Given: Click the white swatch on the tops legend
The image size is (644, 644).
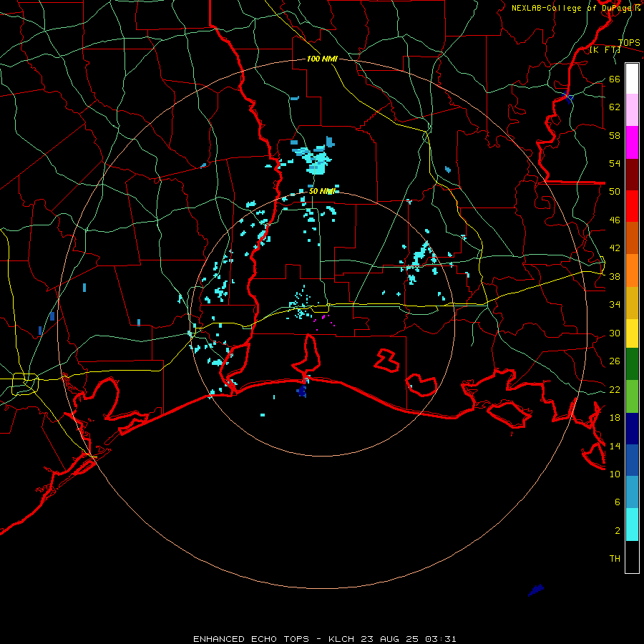Looking at the screenshot, I should tap(632, 79).
